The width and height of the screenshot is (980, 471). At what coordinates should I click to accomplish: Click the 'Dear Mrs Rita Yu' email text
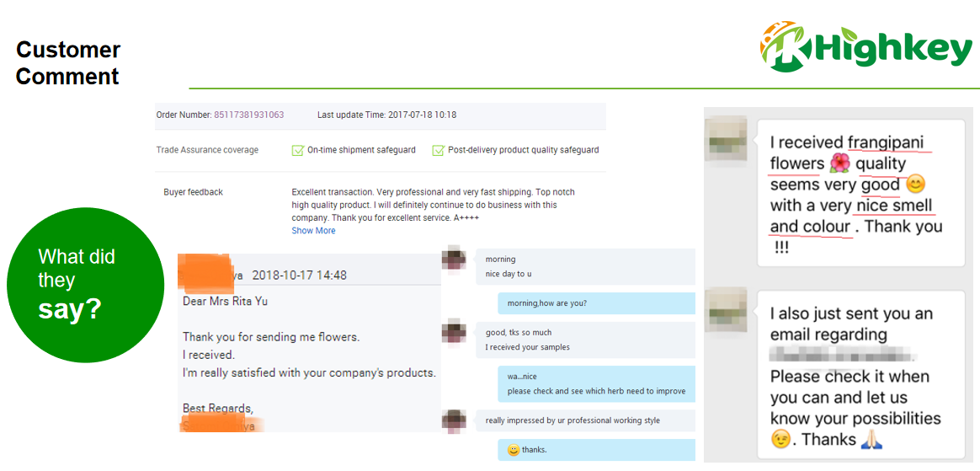click(225, 301)
